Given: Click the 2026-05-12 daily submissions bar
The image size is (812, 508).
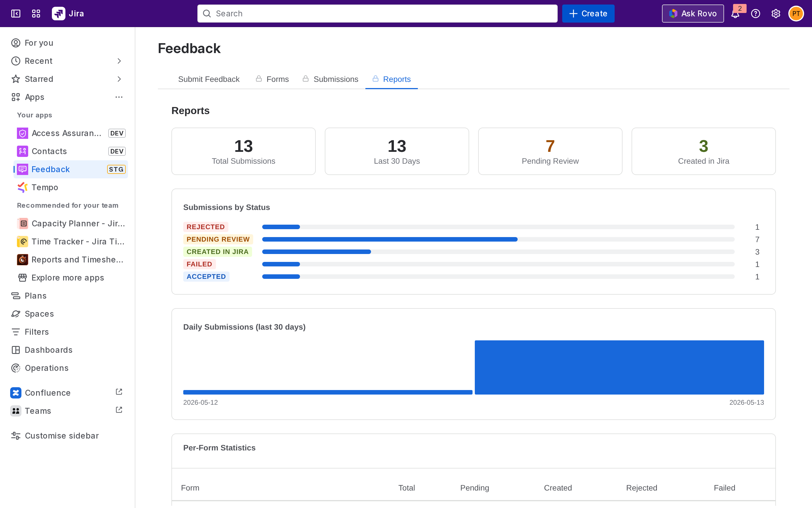Looking at the screenshot, I should (328, 392).
